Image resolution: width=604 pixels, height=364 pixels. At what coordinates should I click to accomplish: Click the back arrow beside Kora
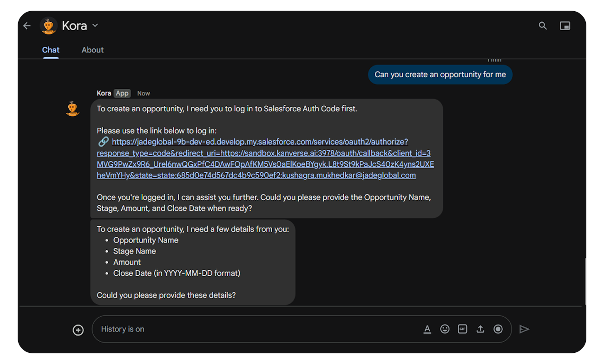27,26
